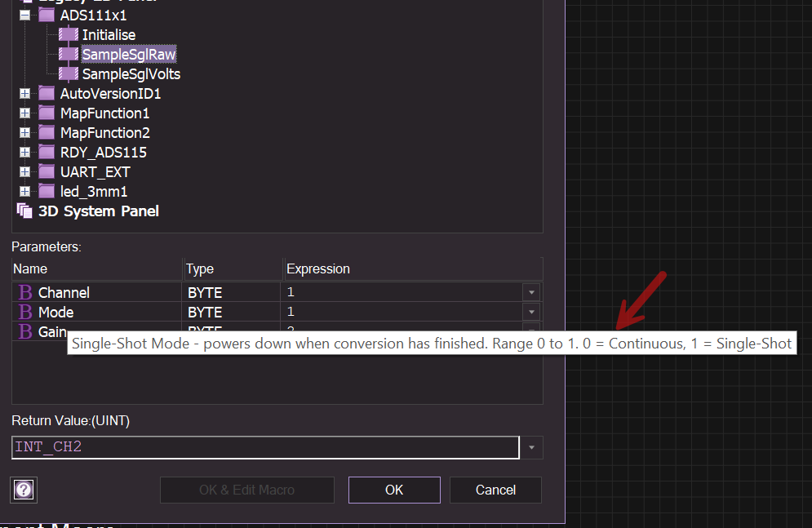The width and height of the screenshot is (812, 528).
Task: Collapse the ADS111x1 tree node
Action: 24,16
